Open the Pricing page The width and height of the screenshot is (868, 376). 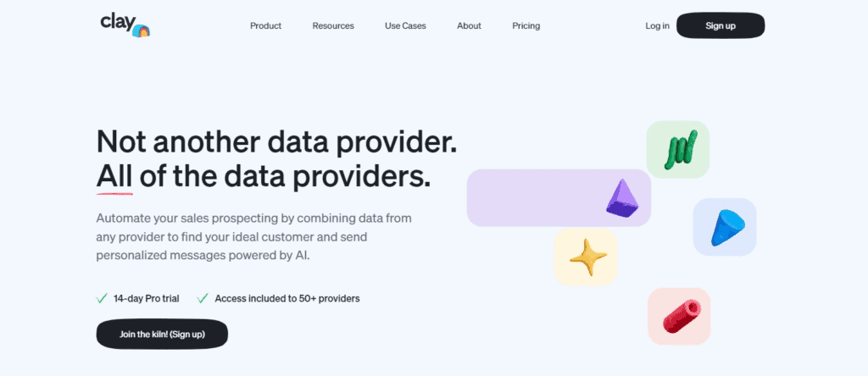pos(526,26)
